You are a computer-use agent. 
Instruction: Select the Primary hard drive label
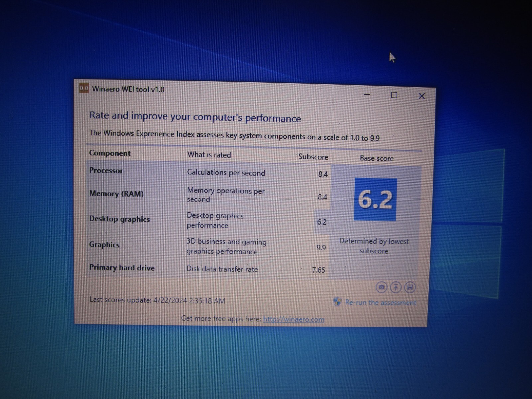122,268
